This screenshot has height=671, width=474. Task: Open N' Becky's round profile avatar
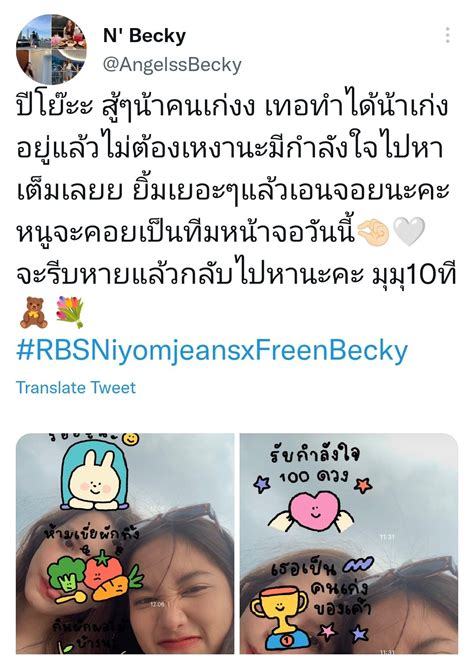click(51, 49)
